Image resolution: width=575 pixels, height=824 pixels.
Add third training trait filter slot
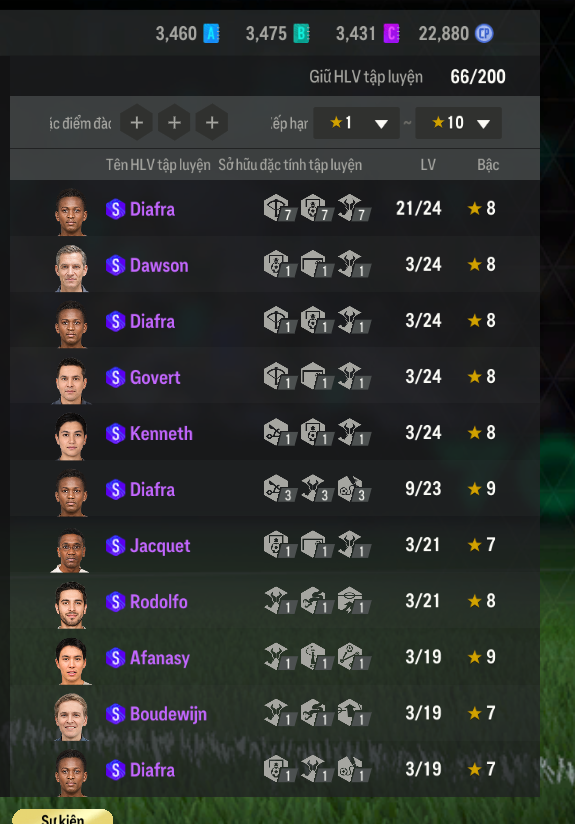(212, 123)
